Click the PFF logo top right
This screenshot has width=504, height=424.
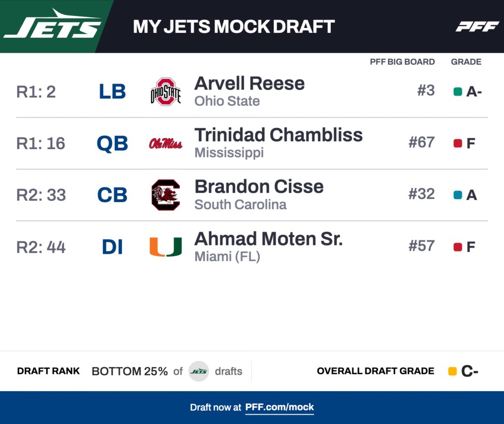(477, 27)
